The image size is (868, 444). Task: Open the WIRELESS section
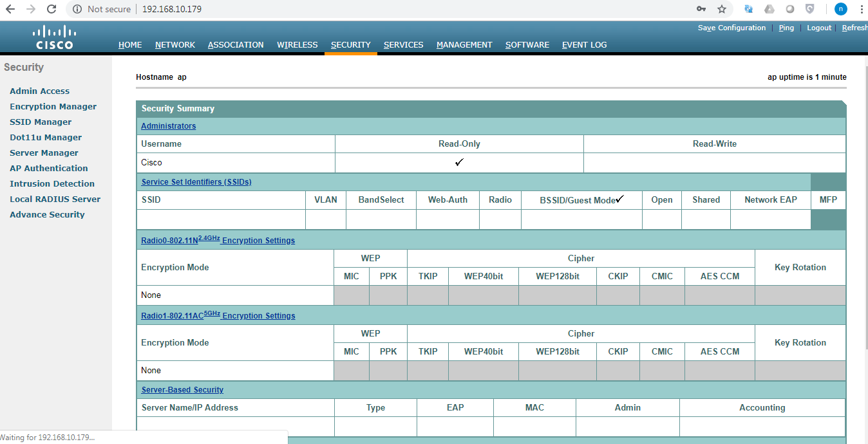coord(297,44)
